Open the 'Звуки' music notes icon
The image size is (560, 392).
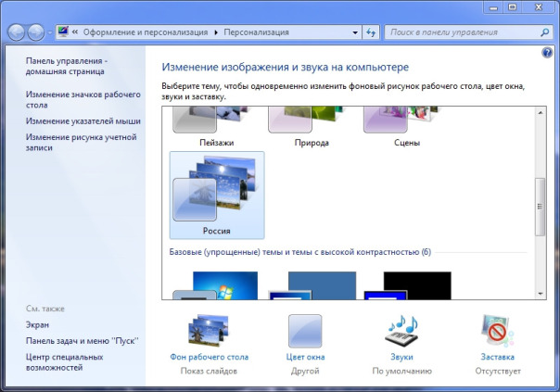pyautogui.click(x=401, y=330)
